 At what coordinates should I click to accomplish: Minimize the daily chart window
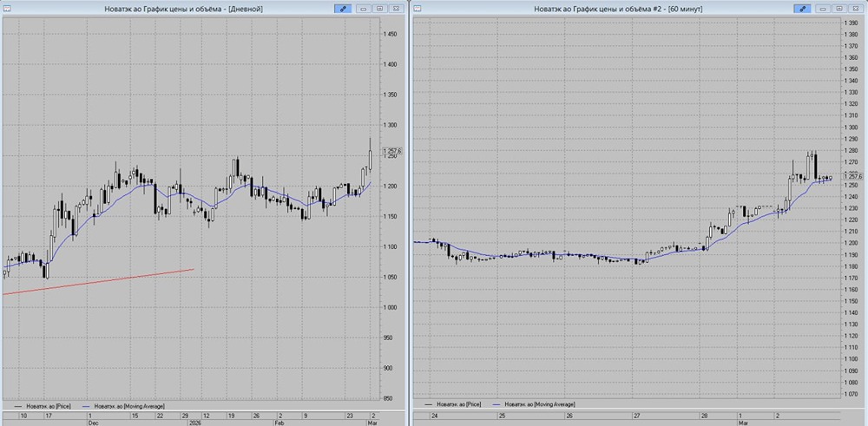point(364,9)
